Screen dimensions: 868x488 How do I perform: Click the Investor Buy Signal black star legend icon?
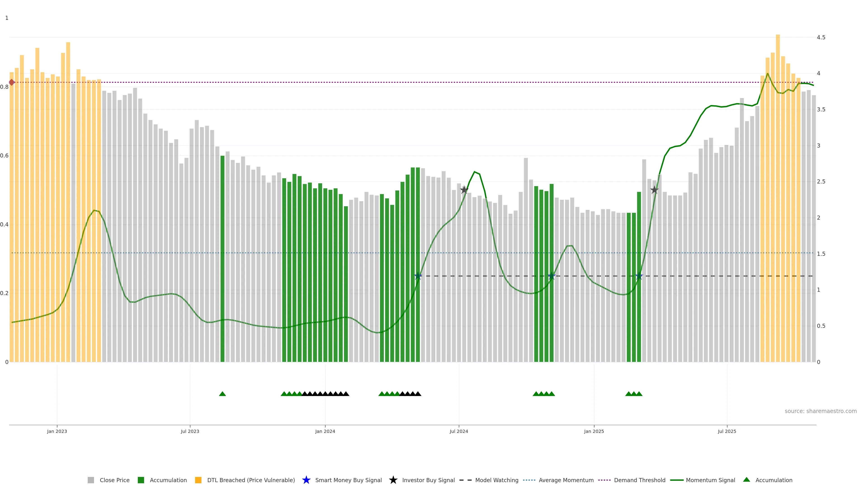393,480
